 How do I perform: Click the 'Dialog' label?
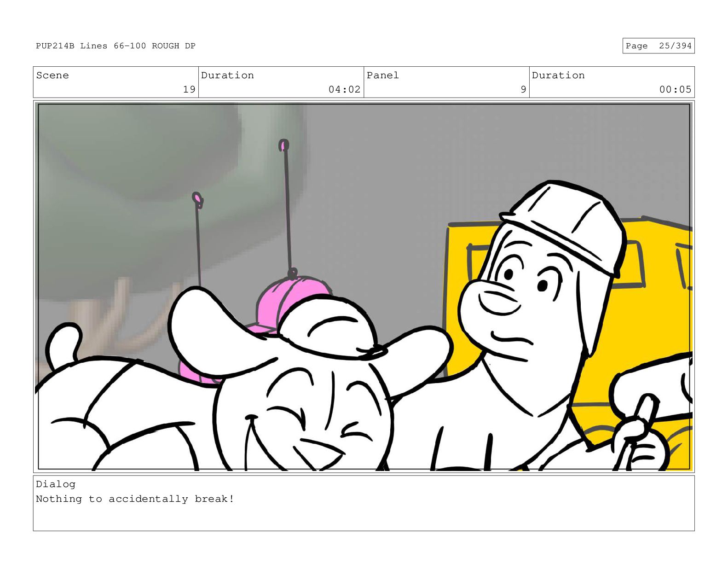point(56,484)
